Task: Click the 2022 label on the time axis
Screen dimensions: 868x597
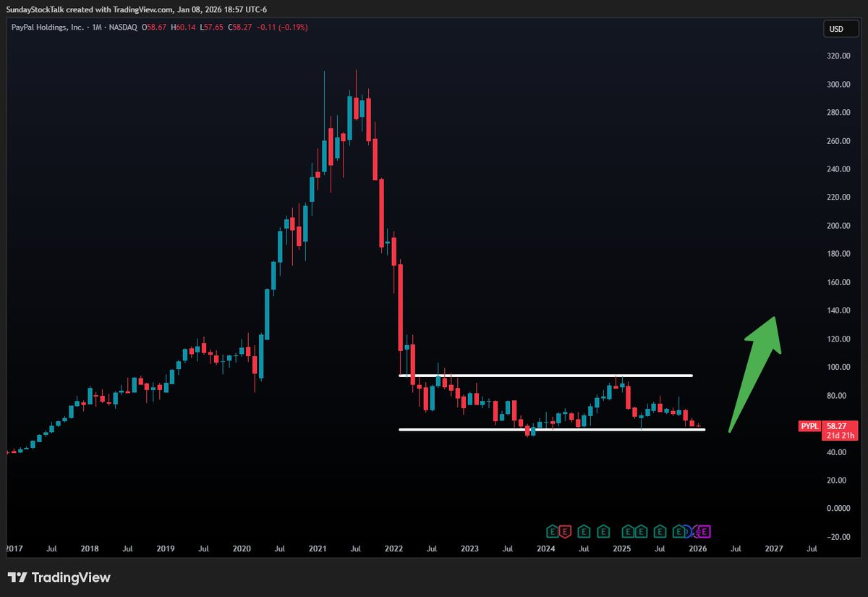Action: point(393,549)
